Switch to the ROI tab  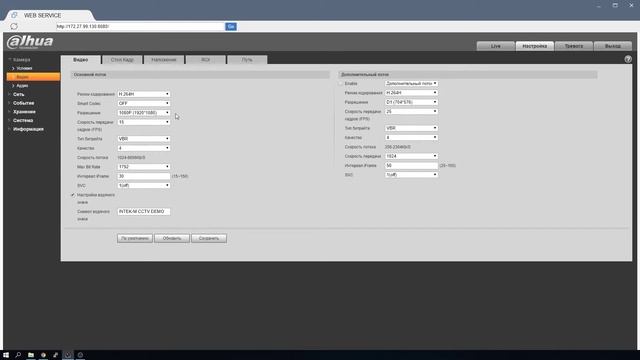pos(205,60)
